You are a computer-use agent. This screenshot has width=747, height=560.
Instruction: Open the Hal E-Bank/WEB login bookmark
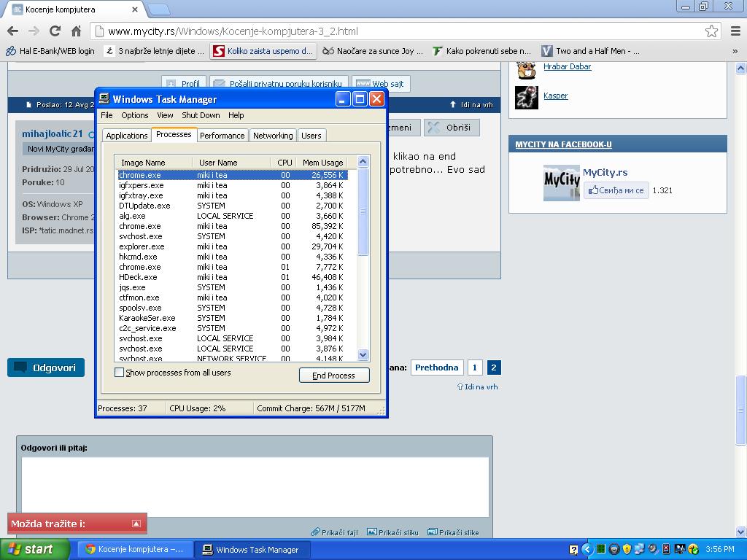50,51
